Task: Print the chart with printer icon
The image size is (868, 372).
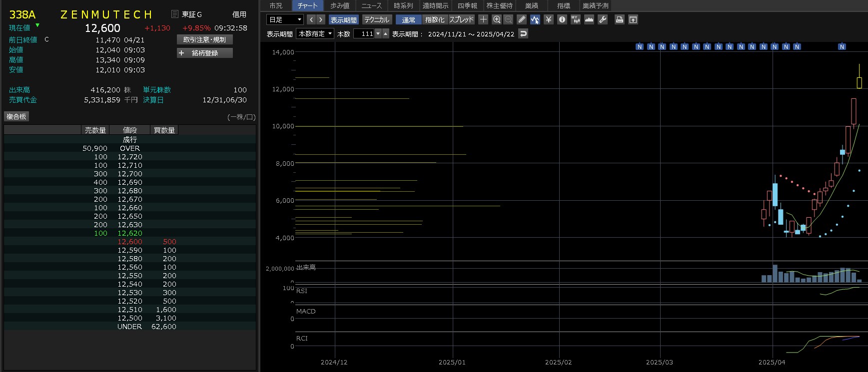Action: coord(620,19)
